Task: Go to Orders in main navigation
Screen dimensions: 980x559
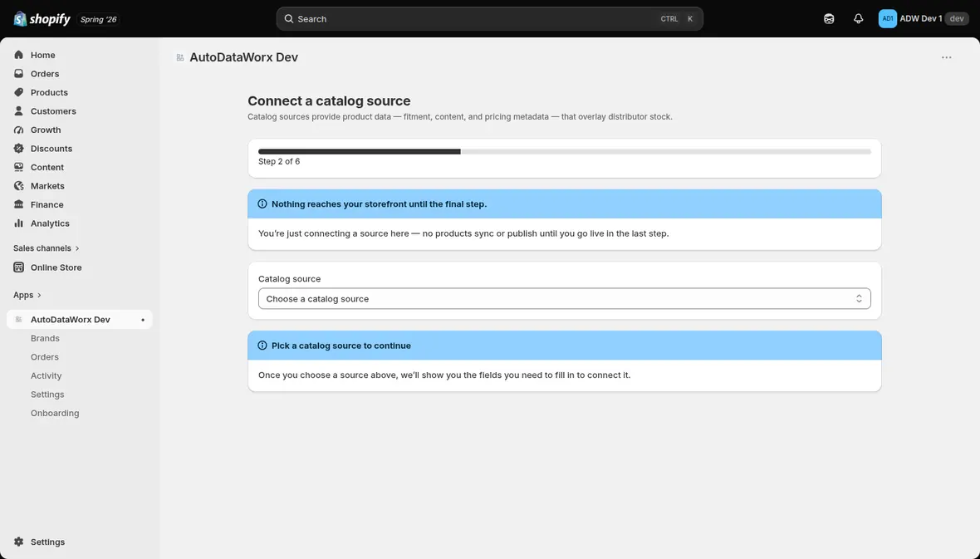Action: 80,74
